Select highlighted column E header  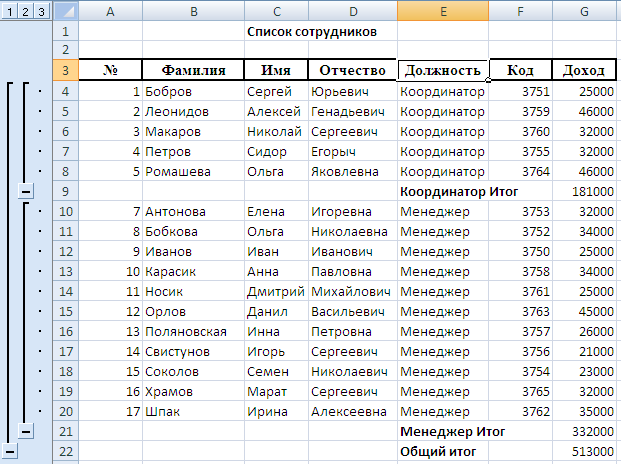[x=443, y=11]
